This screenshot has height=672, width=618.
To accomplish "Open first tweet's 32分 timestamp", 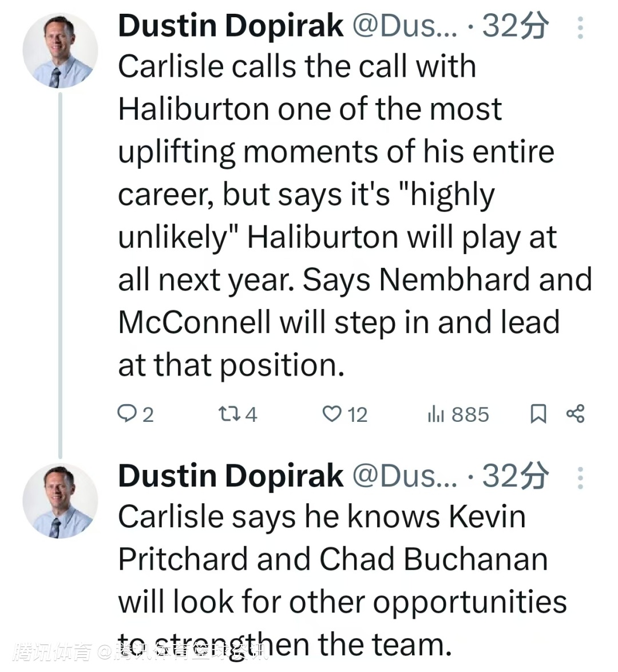I will (515, 26).
